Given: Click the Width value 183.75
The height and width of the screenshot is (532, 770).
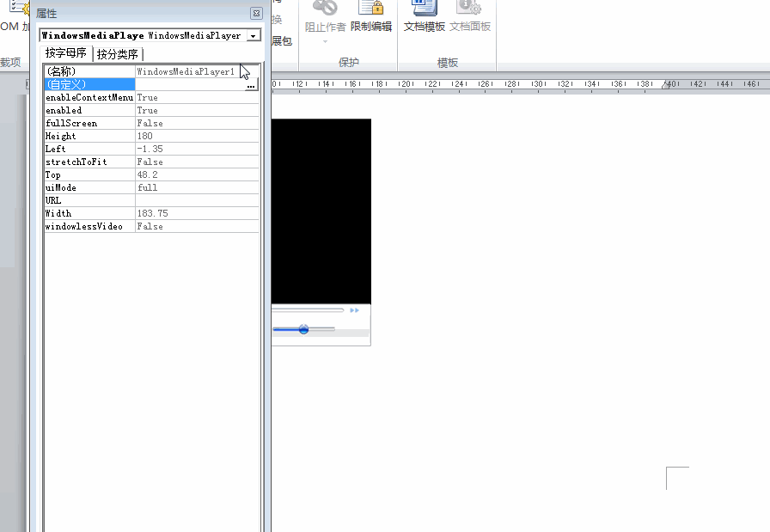Looking at the screenshot, I should tap(197, 213).
